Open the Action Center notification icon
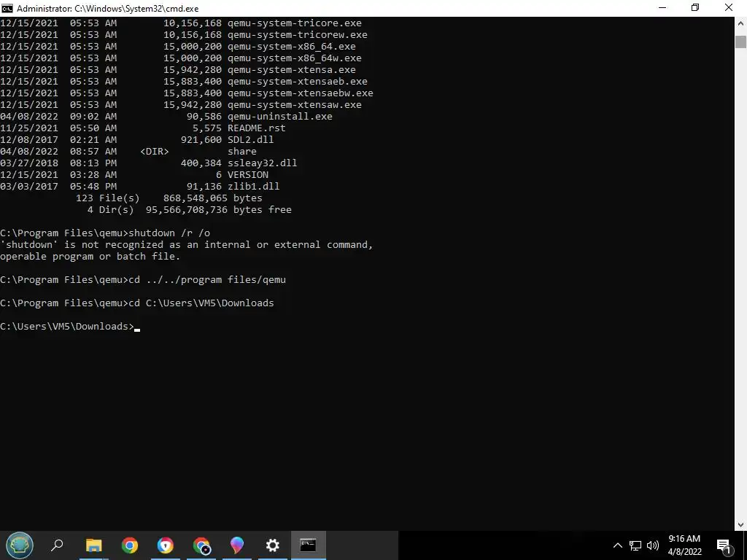Viewport: 747px width, 560px height. tap(724, 546)
